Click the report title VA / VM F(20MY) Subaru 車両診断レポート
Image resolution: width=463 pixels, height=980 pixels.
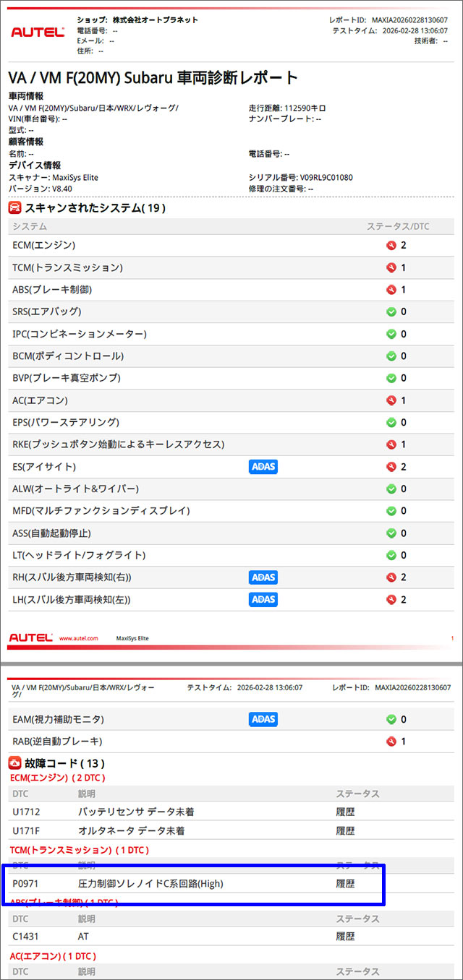[153, 77]
